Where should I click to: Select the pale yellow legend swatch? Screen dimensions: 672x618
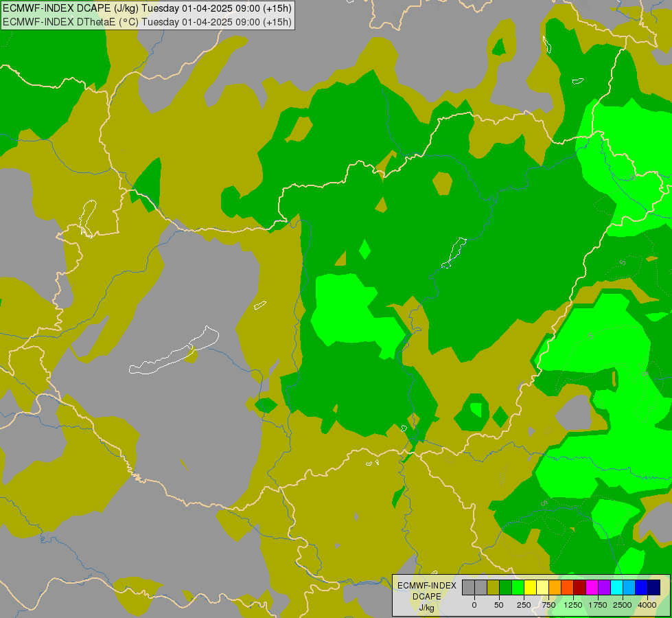(x=542, y=587)
